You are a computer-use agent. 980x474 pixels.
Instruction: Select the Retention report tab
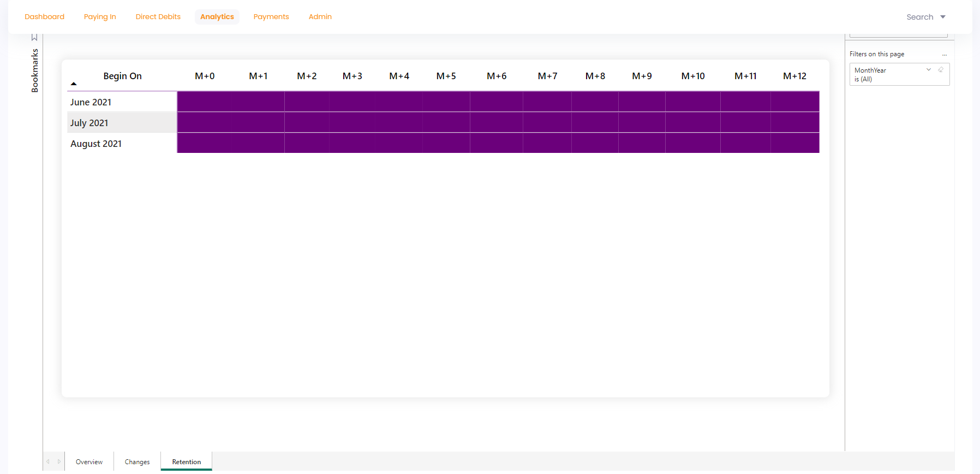click(187, 461)
